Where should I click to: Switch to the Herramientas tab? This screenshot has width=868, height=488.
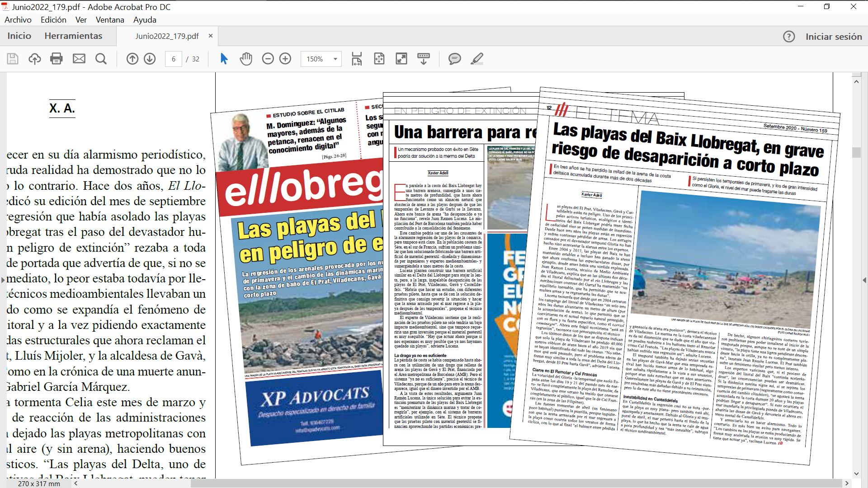click(x=73, y=36)
